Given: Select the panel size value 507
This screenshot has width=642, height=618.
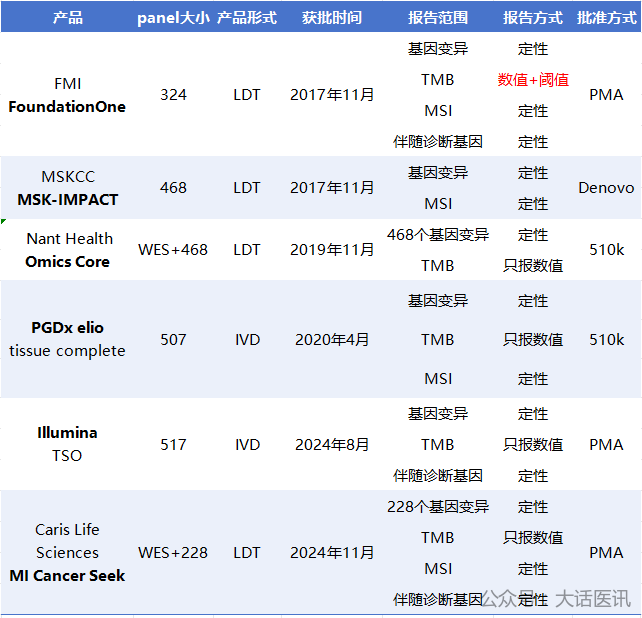Looking at the screenshot, I should coord(173,340).
